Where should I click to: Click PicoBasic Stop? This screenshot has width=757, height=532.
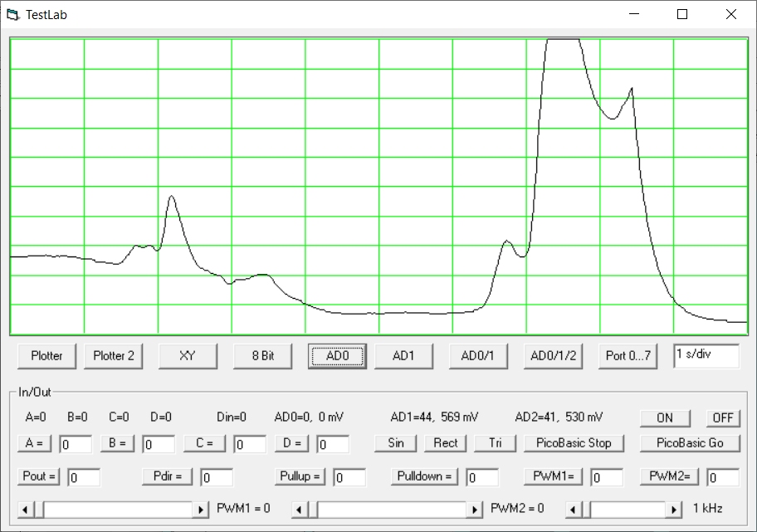coord(574,442)
